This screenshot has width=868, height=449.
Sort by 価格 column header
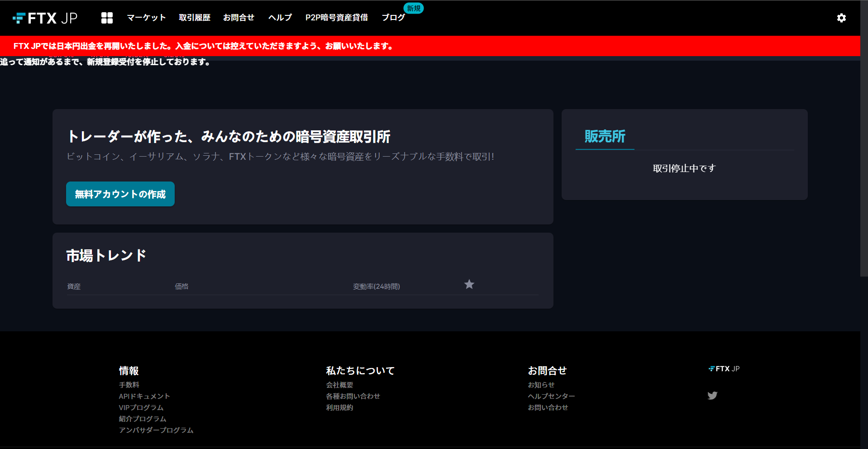[181, 287]
